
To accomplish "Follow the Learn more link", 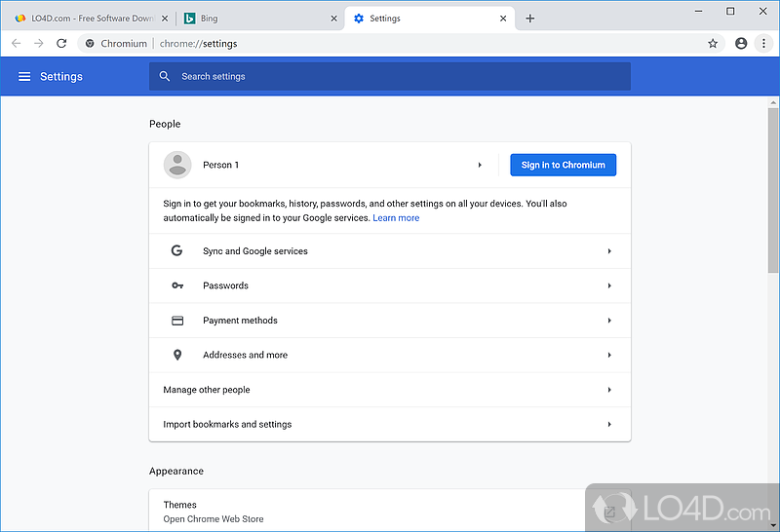I will tap(396, 218).
